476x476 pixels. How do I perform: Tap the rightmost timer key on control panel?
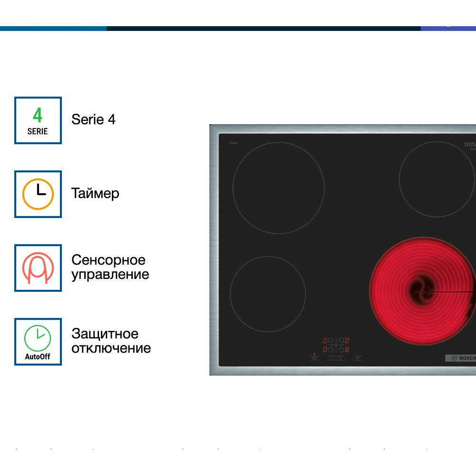(357, 358)
